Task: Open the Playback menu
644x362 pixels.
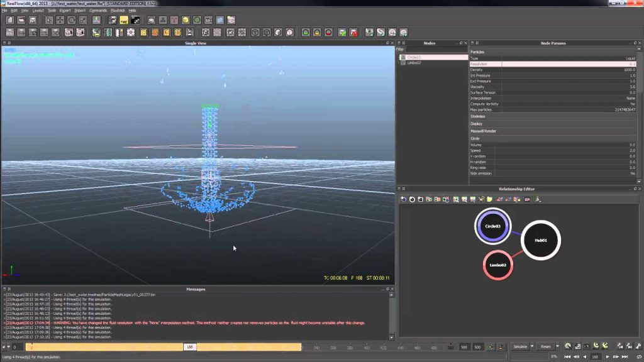Action: 118,10
